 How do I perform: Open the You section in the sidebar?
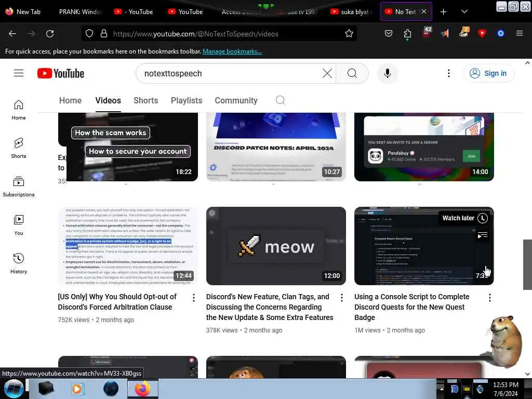click(x=19, y=225)
